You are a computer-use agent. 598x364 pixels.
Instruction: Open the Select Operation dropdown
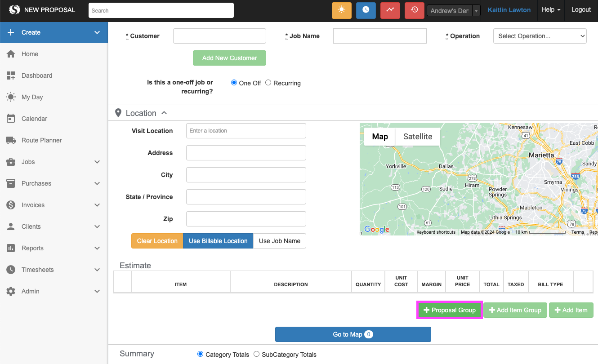pos(540,36)
